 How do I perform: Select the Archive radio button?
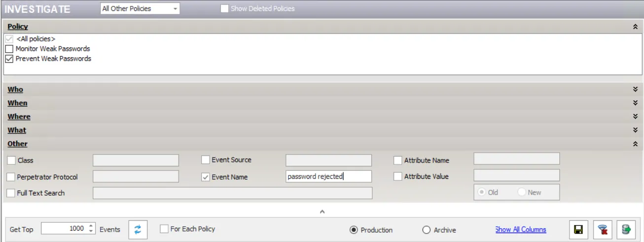[x=427, y=230]
